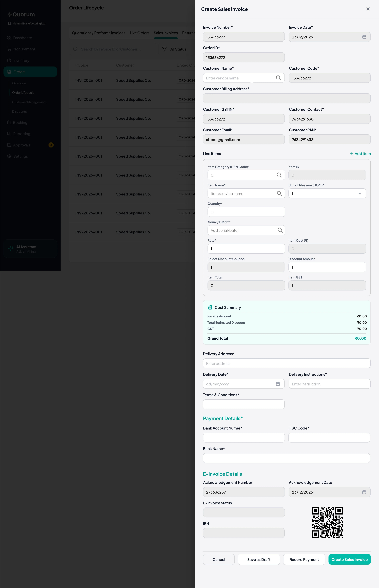The height and width of the screenshot is (588, 379).
Task: Open Customer Management in the sidebar
Action: 29,102
